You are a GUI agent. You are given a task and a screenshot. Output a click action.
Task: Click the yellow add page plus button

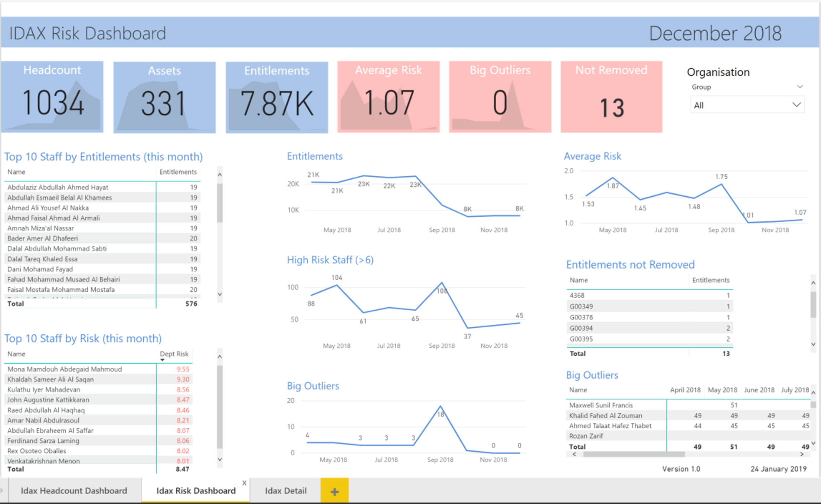point(334,491)
